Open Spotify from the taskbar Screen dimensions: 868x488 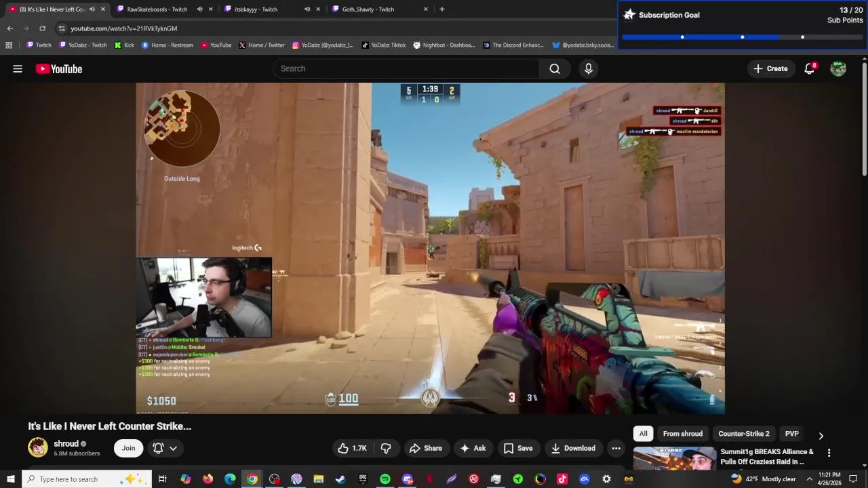click(385, 479)
